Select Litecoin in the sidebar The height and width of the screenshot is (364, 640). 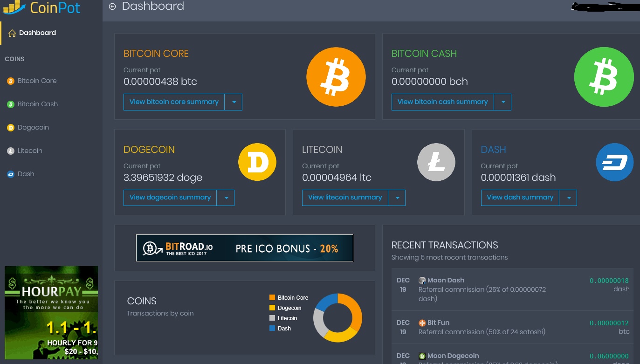coord(30,151)
